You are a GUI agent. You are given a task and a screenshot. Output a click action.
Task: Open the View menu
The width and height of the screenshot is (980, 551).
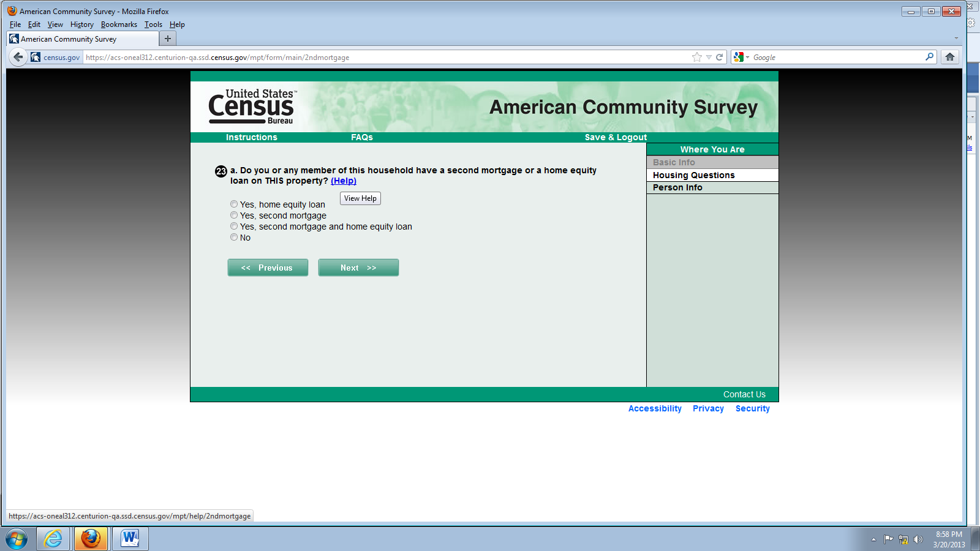tap(55, 24)
